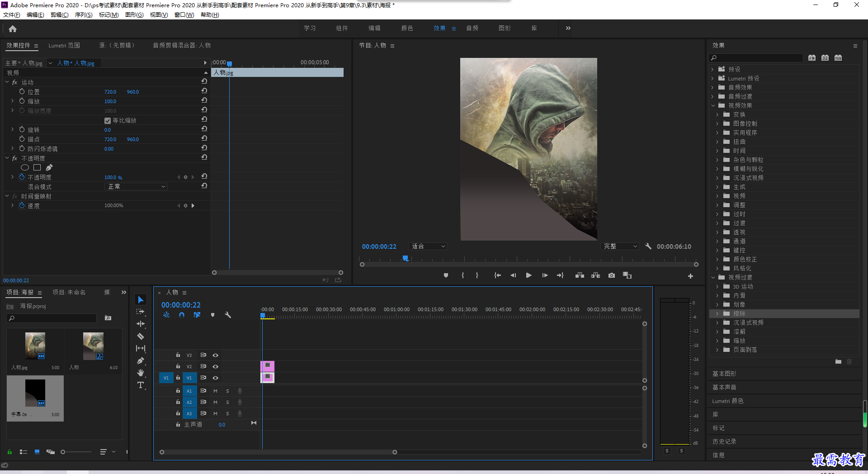Select the 字幕 06 thumbnail in project panel
The image size is (868, 474).
[35, 393]
